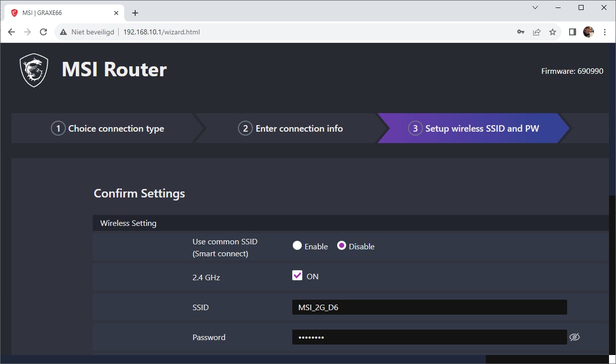Click the share page icon
This screenshot has width=616, height=364.
pos(537,32)
